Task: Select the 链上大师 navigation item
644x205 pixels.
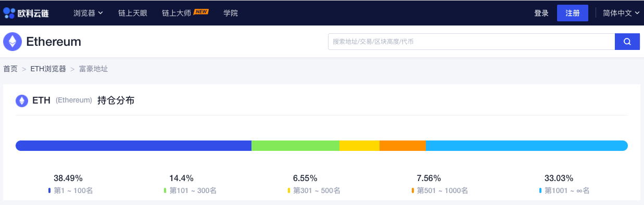Action: (x=176, y=13)
